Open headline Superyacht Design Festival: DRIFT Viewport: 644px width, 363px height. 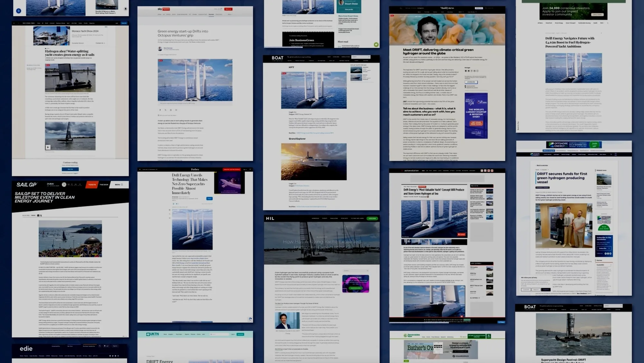tap(563, 361)
